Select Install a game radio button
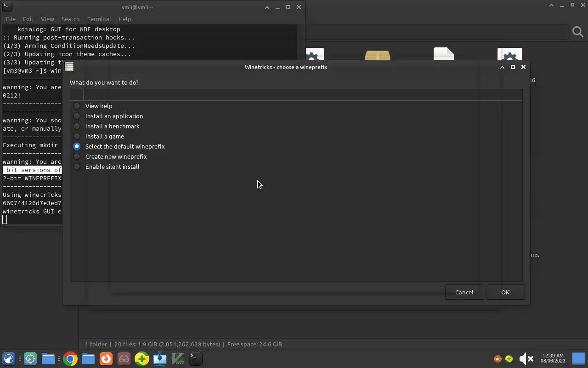Viewport: 588px width, 368px height. tap(77, 136)
